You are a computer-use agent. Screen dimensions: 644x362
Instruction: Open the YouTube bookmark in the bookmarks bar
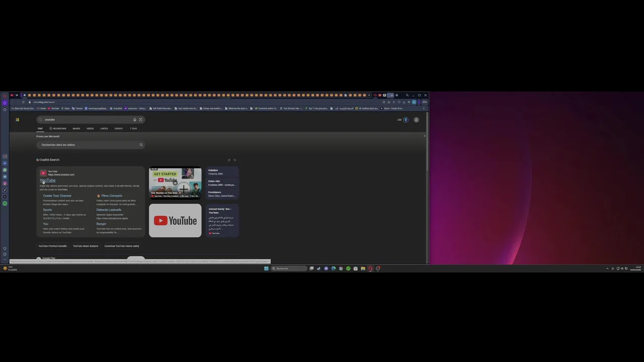pyautogui.click(x=53, y=109)
